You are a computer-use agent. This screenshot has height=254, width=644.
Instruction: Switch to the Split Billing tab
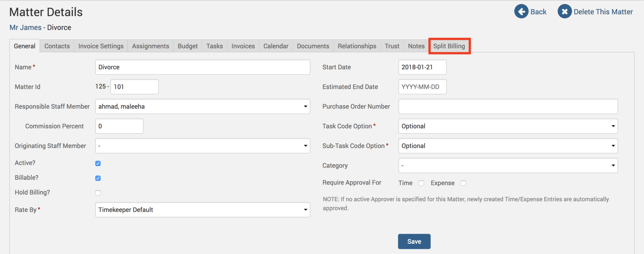pos(449,46)
